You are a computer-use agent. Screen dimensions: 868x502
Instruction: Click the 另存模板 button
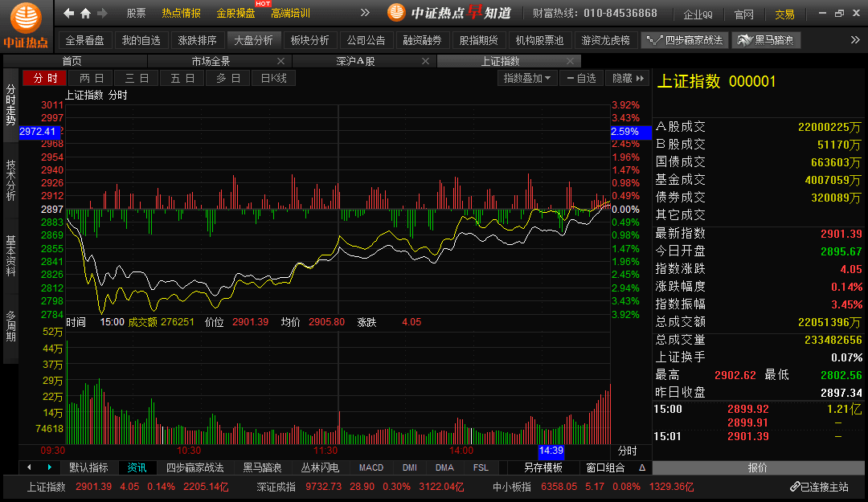click(543, 467)
